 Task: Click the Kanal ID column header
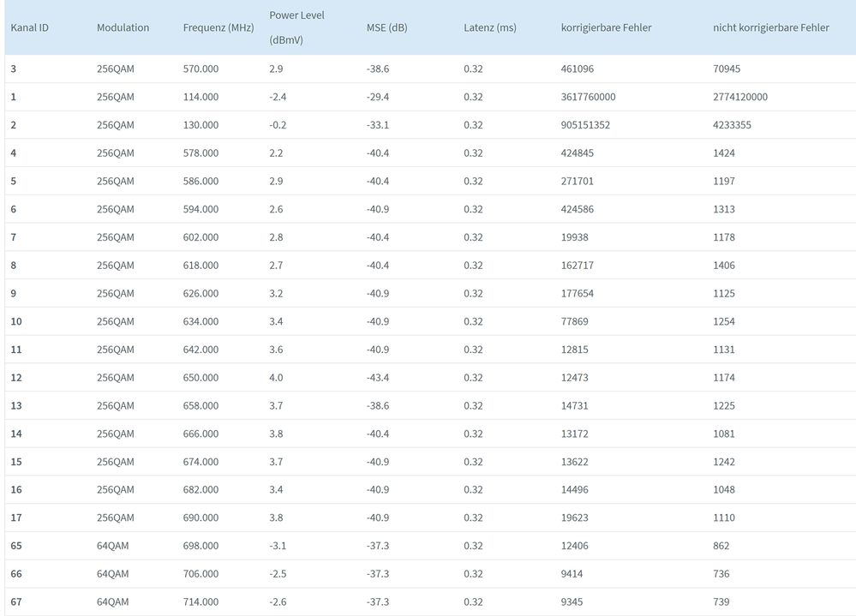[x=29, y=27]
